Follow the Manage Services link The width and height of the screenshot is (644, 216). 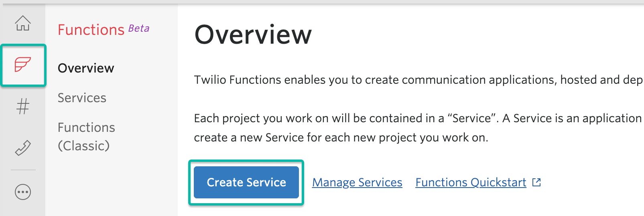[357, 182]
